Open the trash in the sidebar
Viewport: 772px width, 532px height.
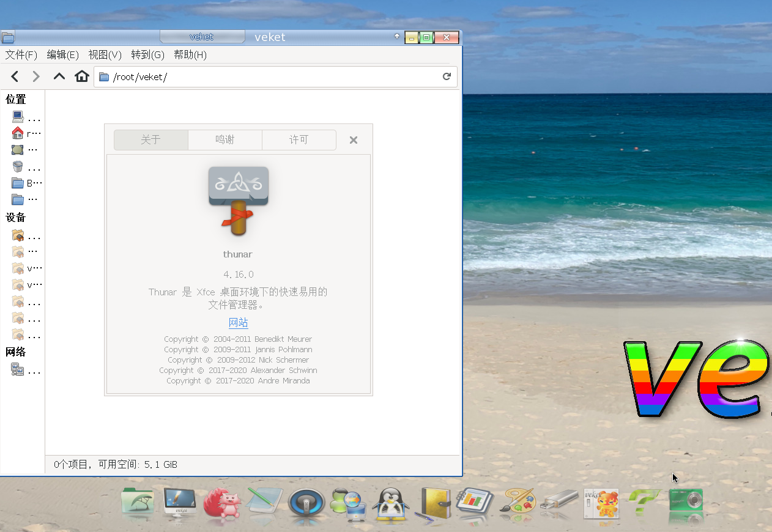point(18,166)
